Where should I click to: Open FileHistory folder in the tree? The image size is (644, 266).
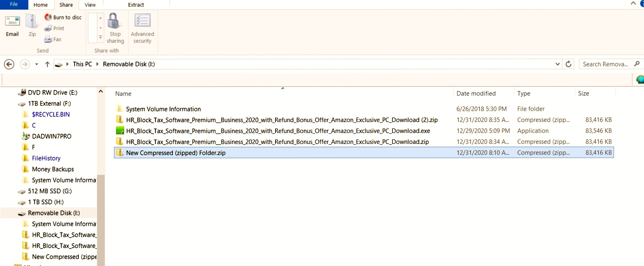coord(46,158)
